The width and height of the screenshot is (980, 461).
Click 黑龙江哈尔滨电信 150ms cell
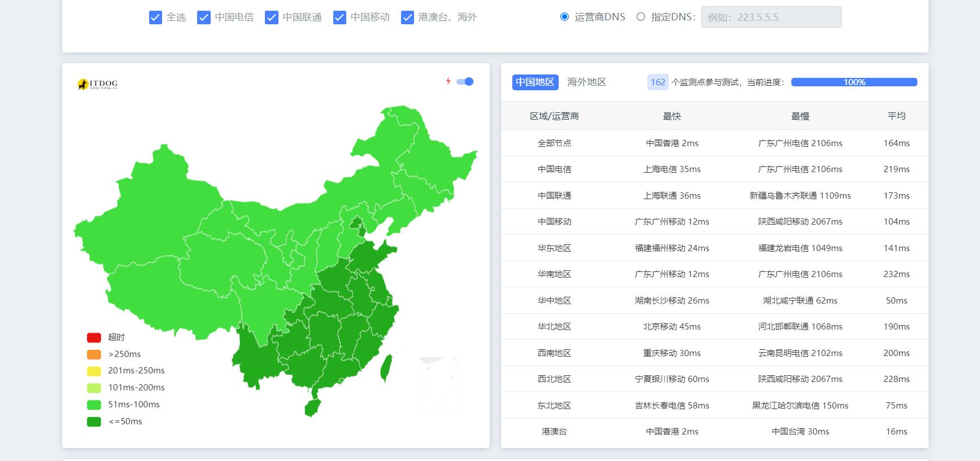click(800, 406)
